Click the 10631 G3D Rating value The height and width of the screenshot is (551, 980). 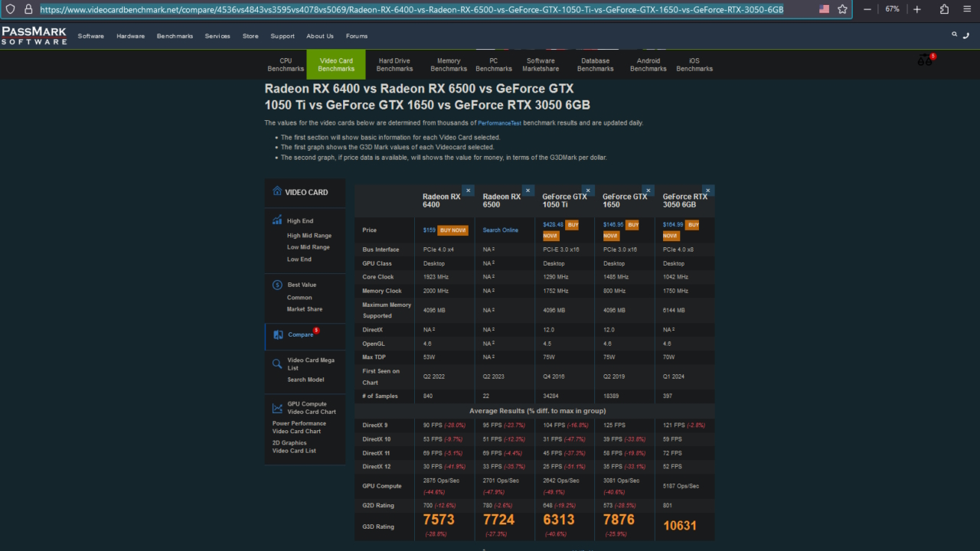tap(680, 526)
